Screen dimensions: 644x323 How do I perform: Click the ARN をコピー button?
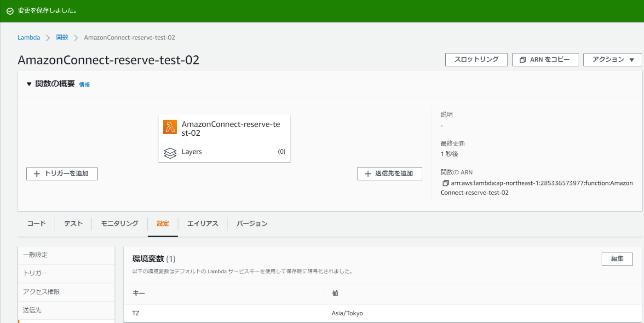click(x=546, y=60)
